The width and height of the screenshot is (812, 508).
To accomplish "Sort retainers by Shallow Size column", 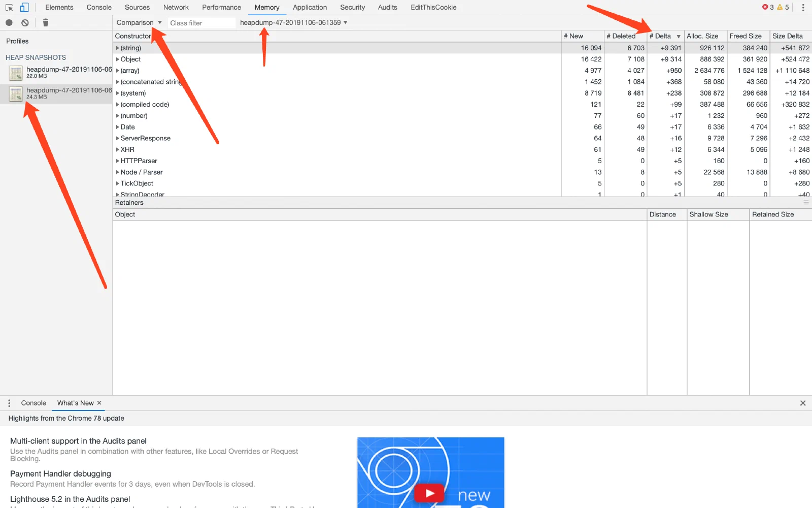I will [x=718, y=214].
